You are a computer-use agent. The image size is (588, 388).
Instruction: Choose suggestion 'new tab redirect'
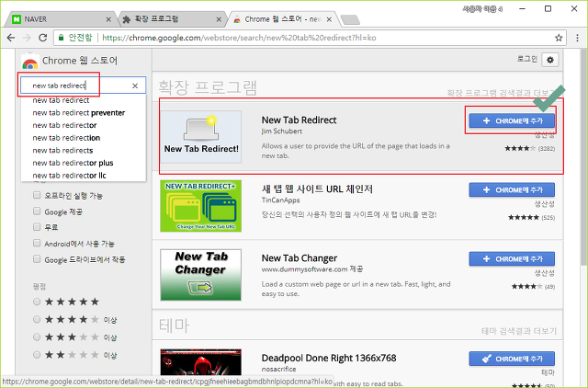point(61,100)
